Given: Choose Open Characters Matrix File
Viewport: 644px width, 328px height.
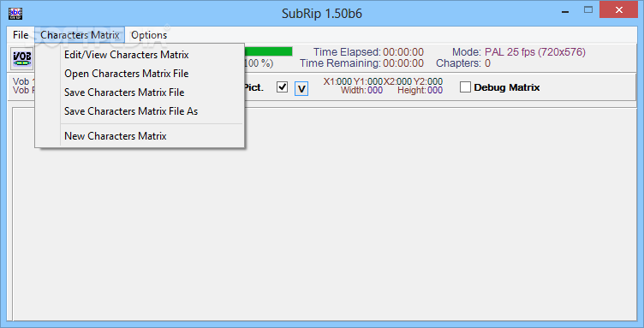Looking at the screenshot, I should [140, 74].
